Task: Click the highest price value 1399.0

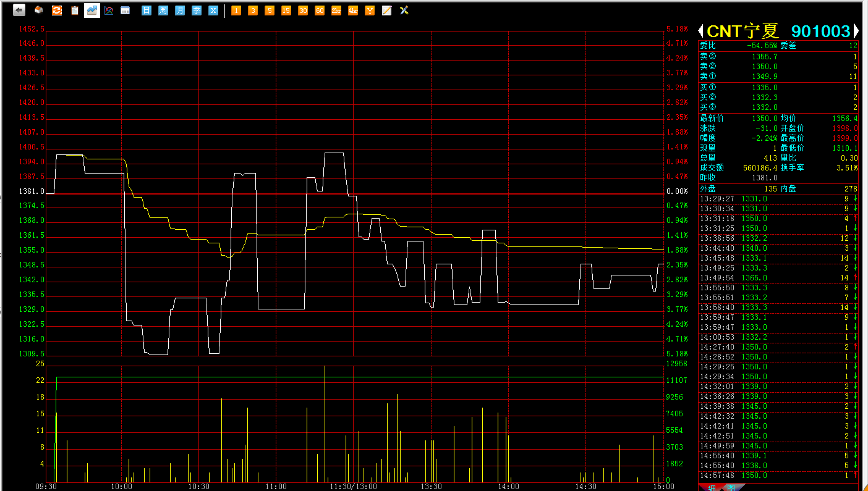Action: coord(845,138)
